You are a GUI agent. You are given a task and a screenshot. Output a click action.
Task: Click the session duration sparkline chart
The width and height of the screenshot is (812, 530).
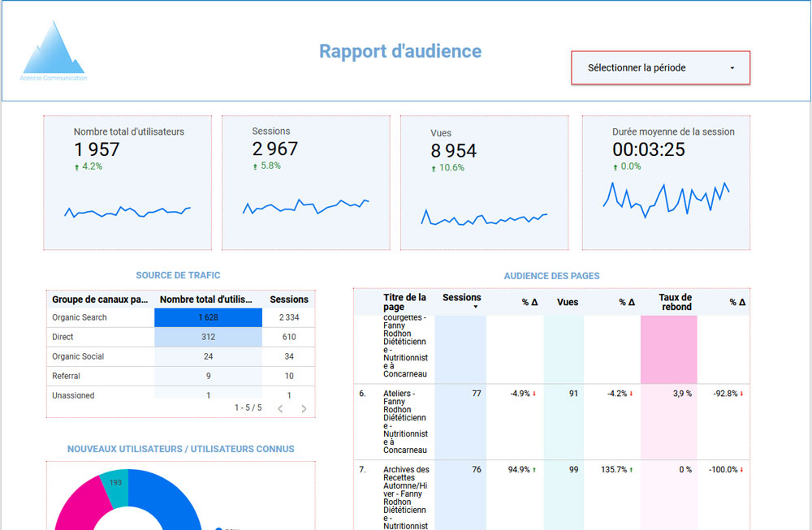[x=666, y=200]
